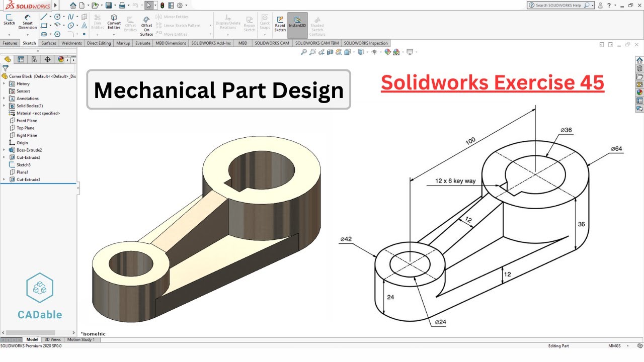This screenshot has width=644, height=362.
Task: Click the feature tree filter icon
Action: (6, 68)
